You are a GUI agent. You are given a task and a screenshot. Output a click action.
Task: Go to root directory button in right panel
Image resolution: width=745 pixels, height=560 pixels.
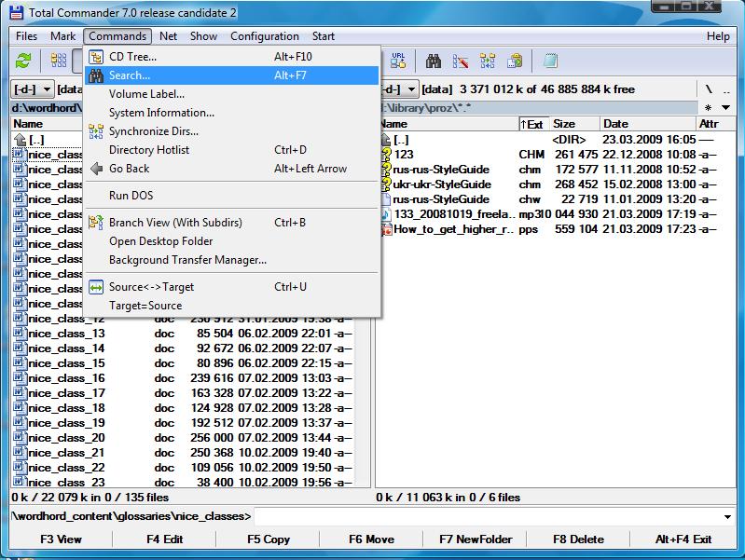pos(709,89)
